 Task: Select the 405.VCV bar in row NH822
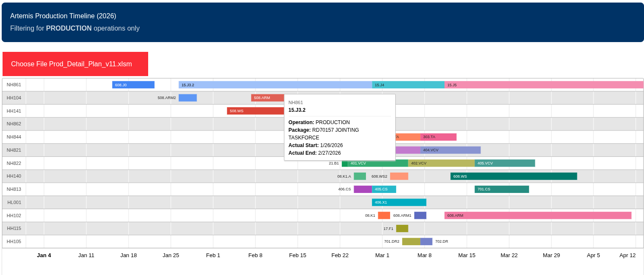coord(505,163)
